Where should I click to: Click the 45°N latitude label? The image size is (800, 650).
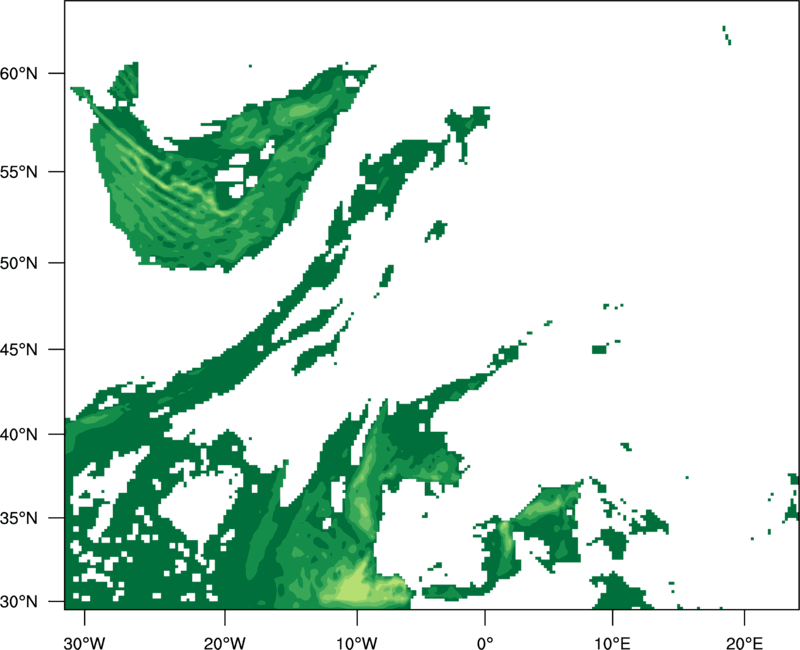19,349
